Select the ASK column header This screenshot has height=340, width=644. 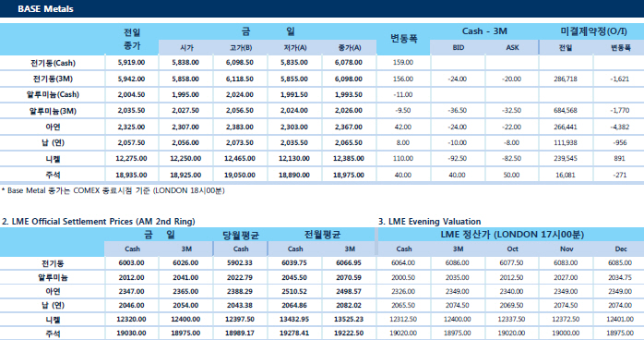point(512,48)
